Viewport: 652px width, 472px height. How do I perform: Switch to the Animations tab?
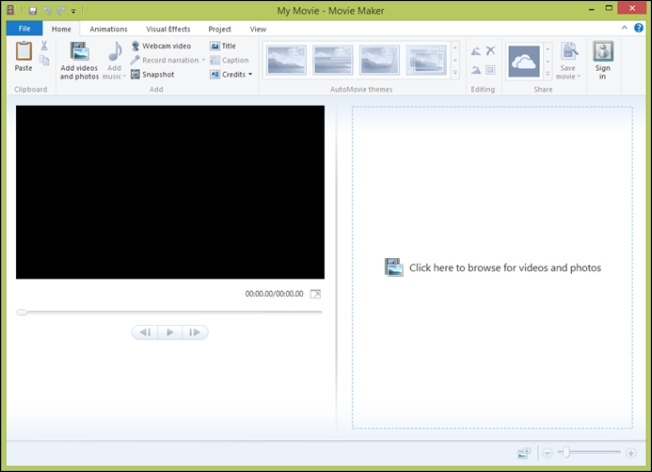tap(109, 29)
